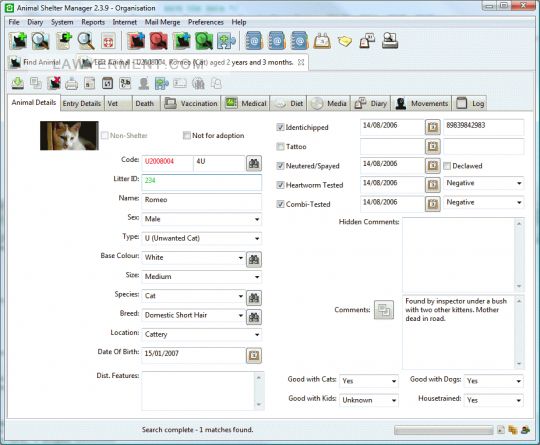The height and width of the screenshot is (445, 540).
Task: Click the leftmost blue address book icon
Action: [254, 41]
